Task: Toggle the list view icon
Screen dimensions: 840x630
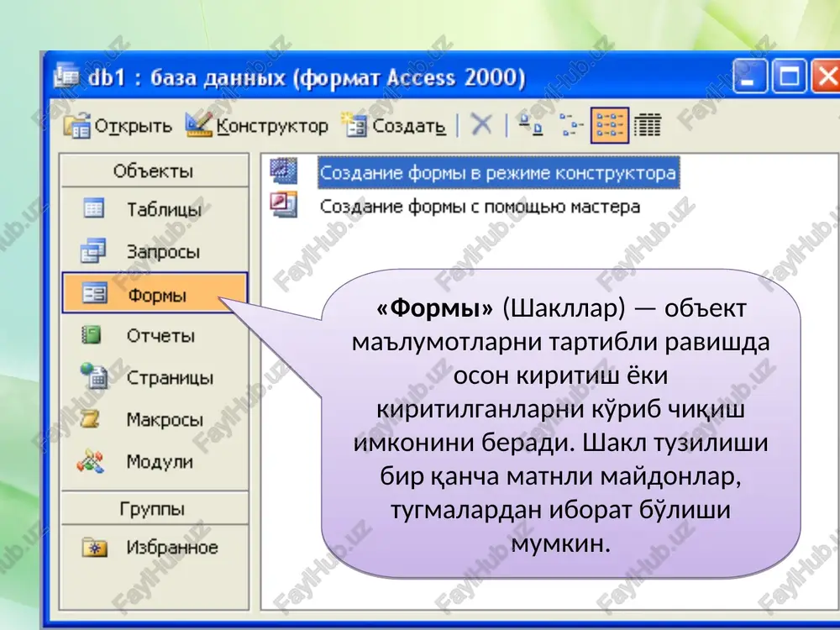Action: click(x=609, y=125)
